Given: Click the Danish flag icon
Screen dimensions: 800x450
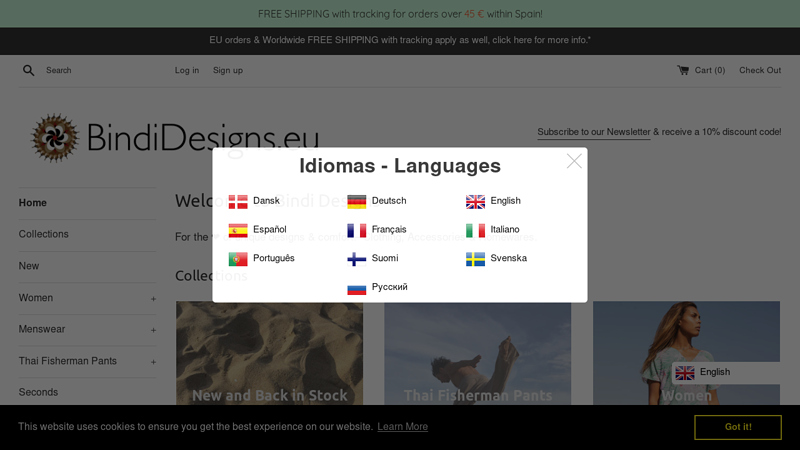Looking at the screenshot, I should [238, 202].
